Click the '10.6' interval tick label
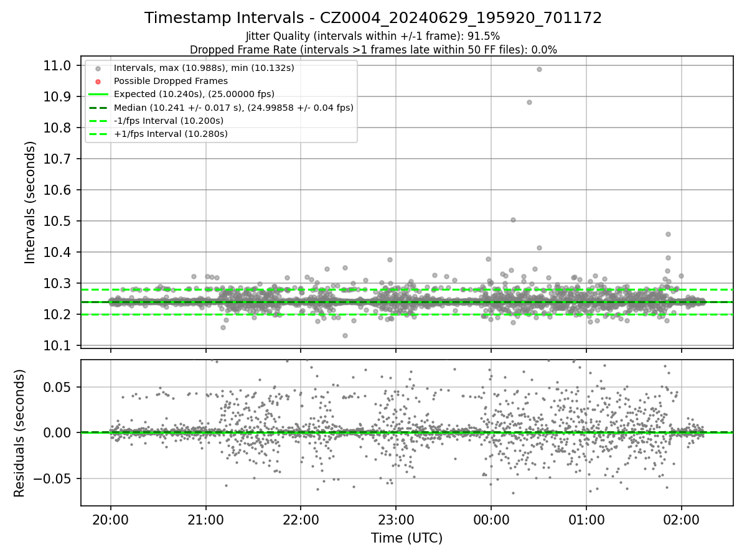Screen dimensions: 747x560 [59, 190]
